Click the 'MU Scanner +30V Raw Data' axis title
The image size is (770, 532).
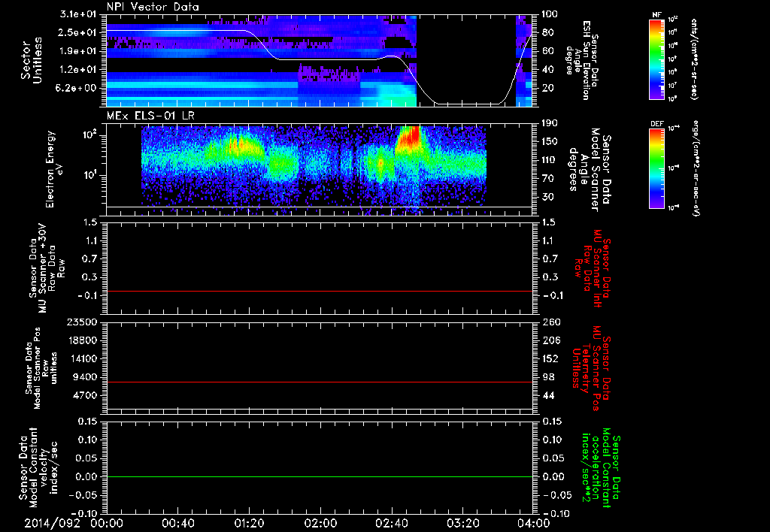coord(47,269)
